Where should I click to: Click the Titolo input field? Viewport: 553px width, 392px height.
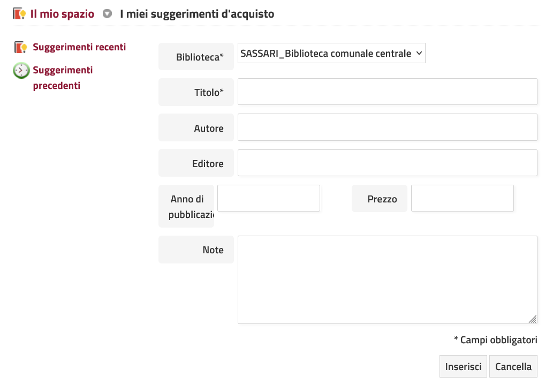387,91
